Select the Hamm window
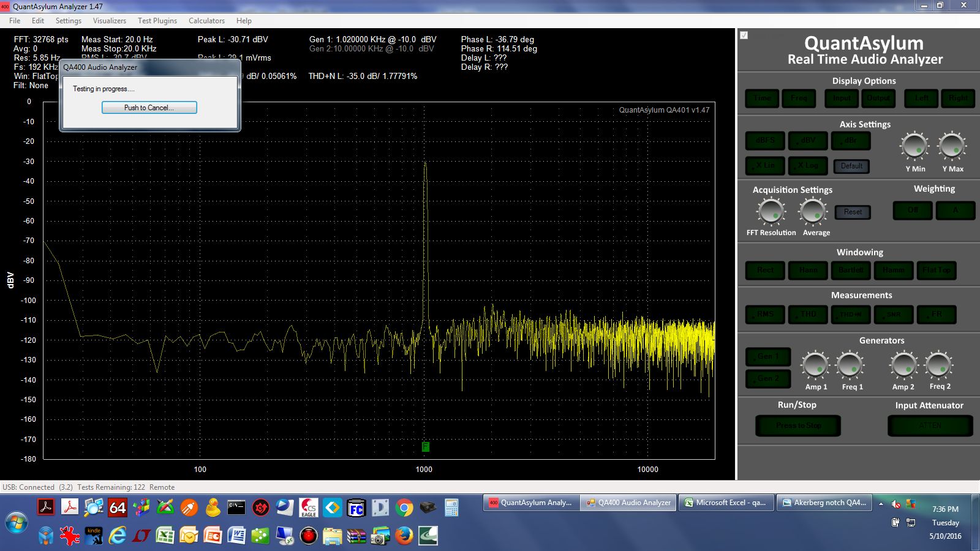 click(894, 270)
